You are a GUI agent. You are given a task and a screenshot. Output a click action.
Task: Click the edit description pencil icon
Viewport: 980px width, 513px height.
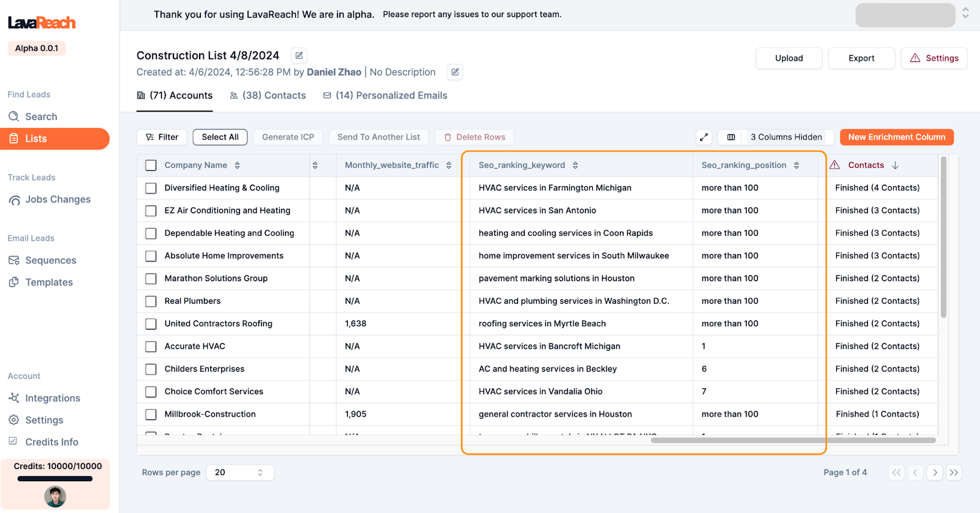[x=455, y=72]
